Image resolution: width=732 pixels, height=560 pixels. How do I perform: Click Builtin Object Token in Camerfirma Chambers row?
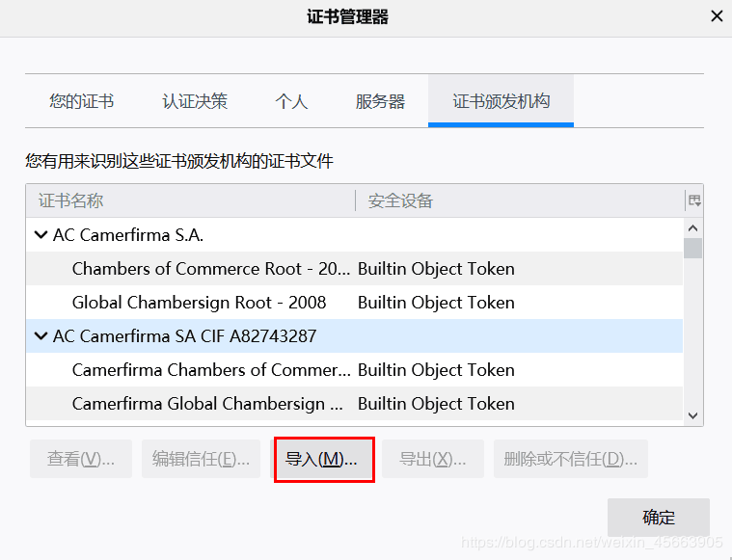point(436,370)
